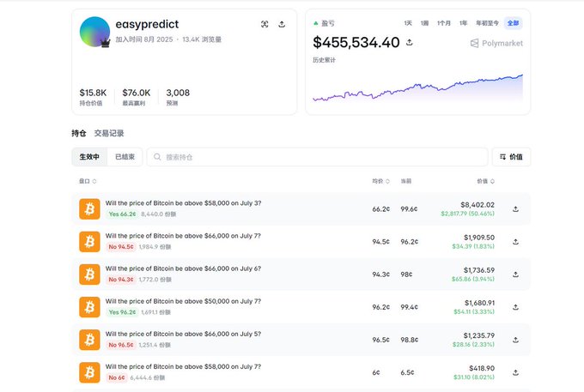Click the Polymarket logo icon
The height and width of the screenshot is (392, 584).
click(x=474, y=43)
